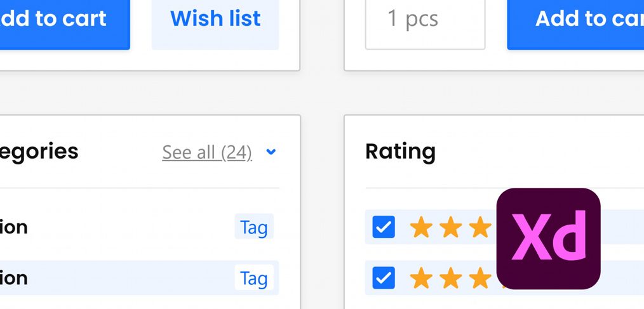The width and height of the screenshot is (644, 309).
Task: Uncheck the top rating row checkbox
Action: click(384, 227)
